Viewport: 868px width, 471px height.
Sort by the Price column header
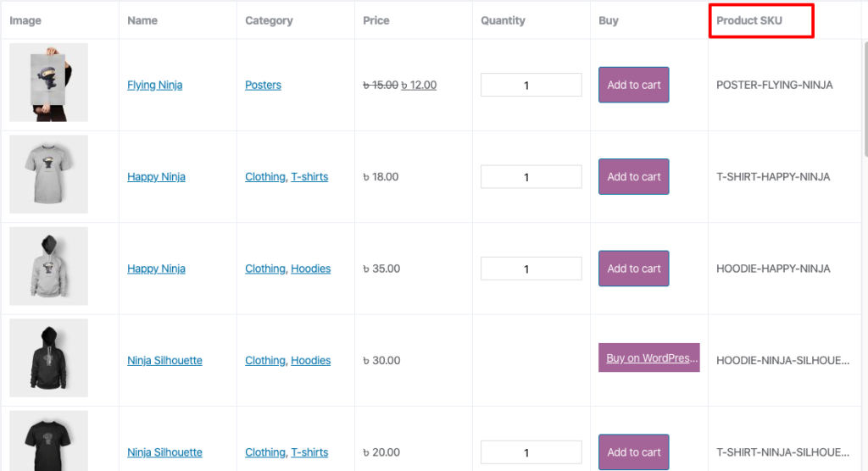376,20
